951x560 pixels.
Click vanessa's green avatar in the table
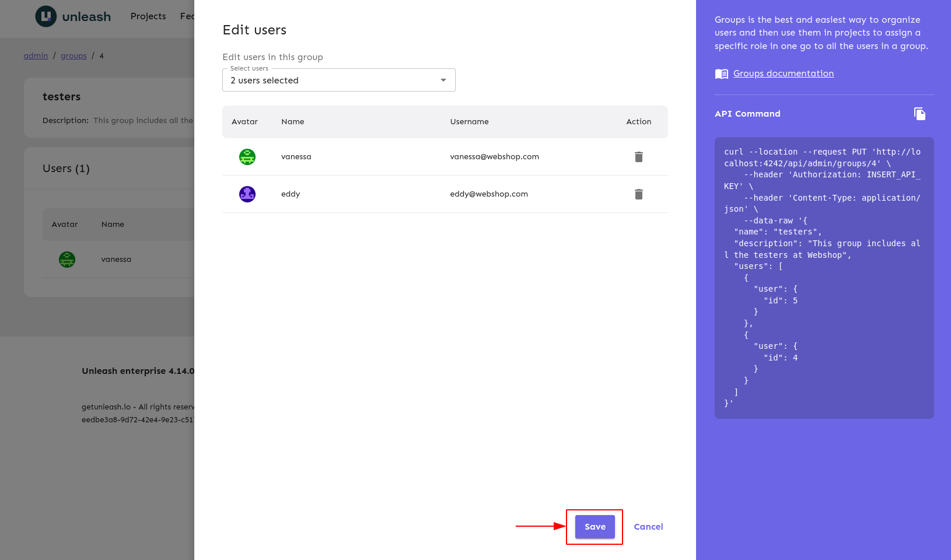pyautogui.click(x=247, y=156)
